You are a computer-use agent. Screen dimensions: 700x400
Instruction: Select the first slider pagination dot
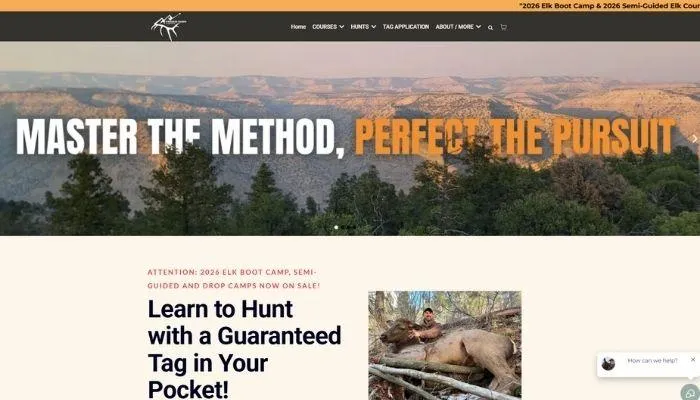(x=336, y=227)
